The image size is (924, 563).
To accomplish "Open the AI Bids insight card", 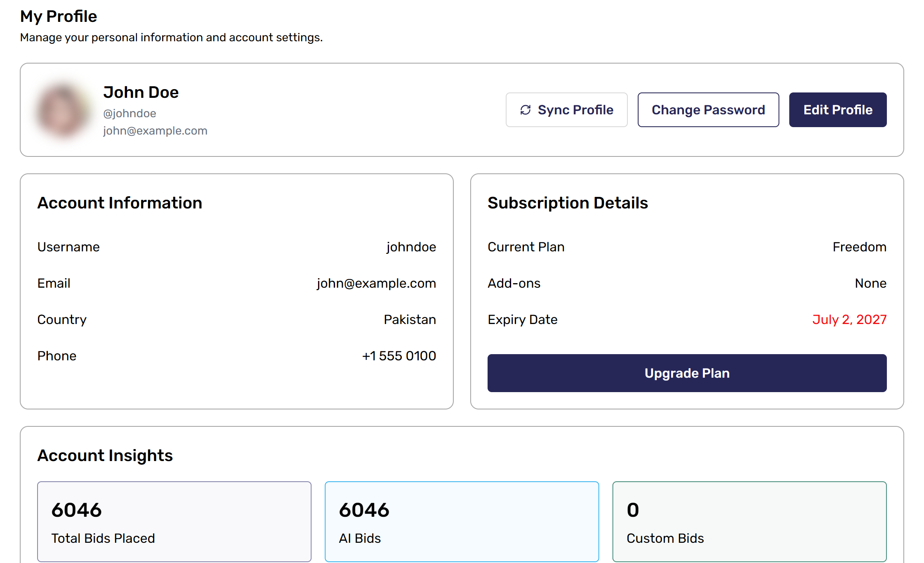I will (x=462, y=521).
